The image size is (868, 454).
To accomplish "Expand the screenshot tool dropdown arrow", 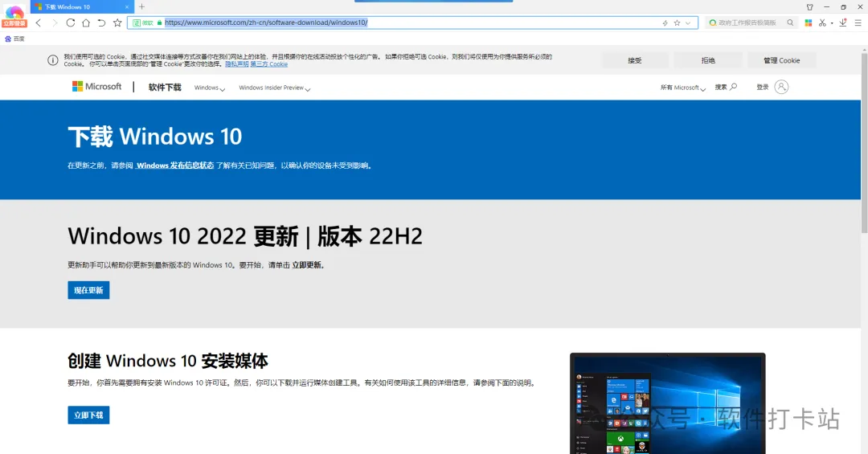I will click(832, 23).
